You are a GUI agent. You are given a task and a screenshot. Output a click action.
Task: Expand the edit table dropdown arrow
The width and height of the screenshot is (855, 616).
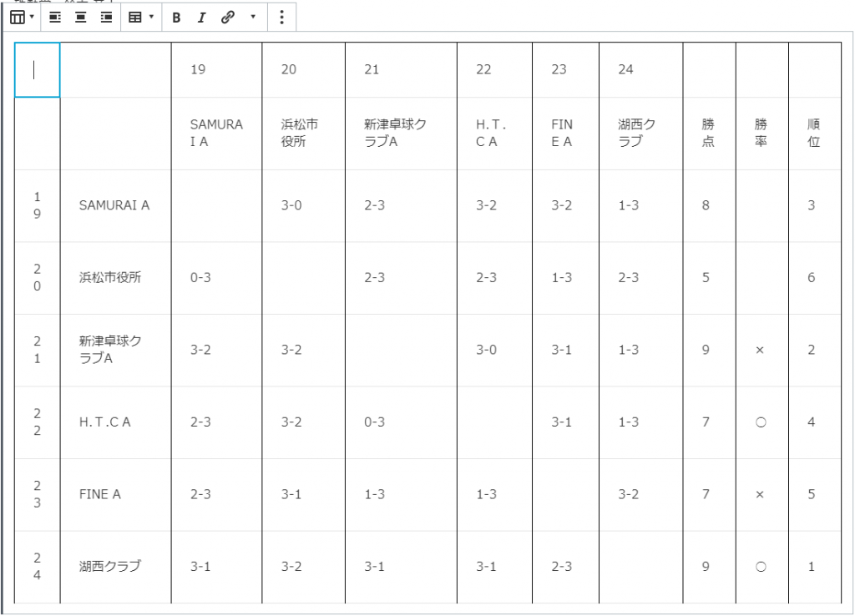(x=151, y=17)
